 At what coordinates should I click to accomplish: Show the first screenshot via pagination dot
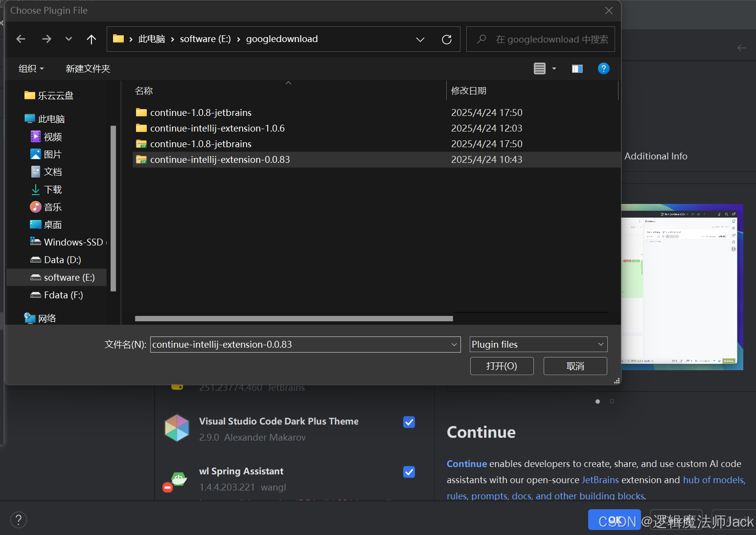[x=597, y=401]
